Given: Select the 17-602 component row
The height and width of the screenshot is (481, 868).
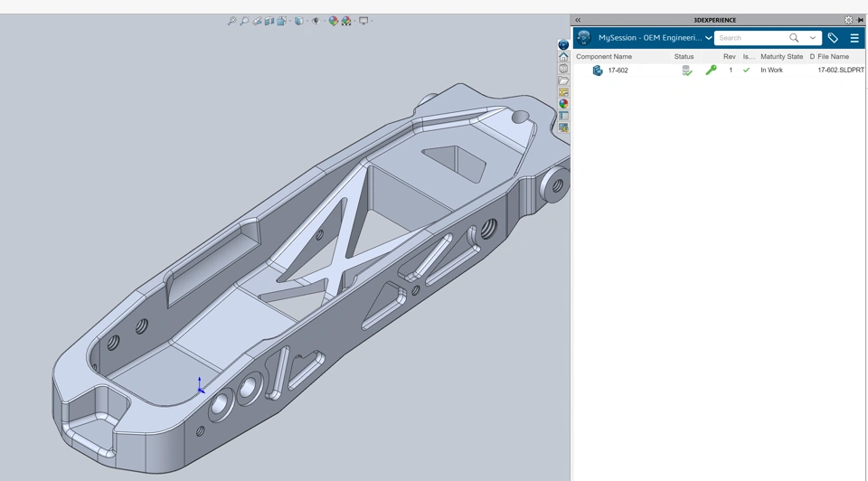Looking at the screenshot, I should click(x=719, y=71).
